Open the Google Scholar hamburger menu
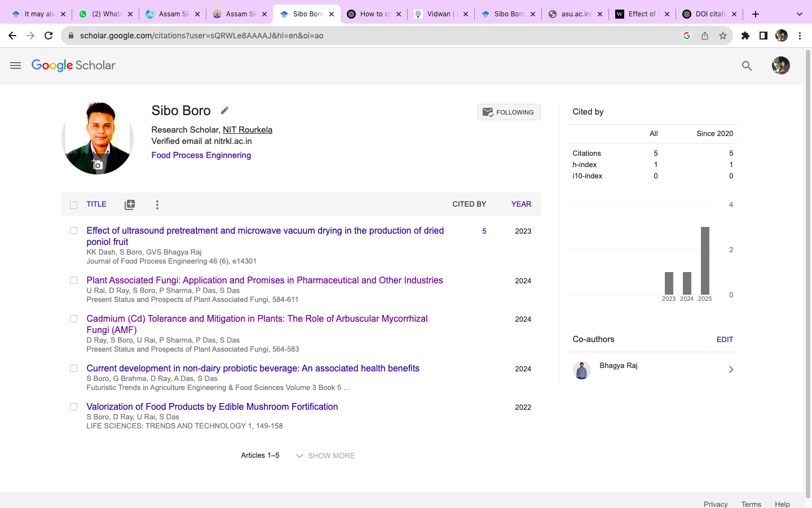 (15, 65)
